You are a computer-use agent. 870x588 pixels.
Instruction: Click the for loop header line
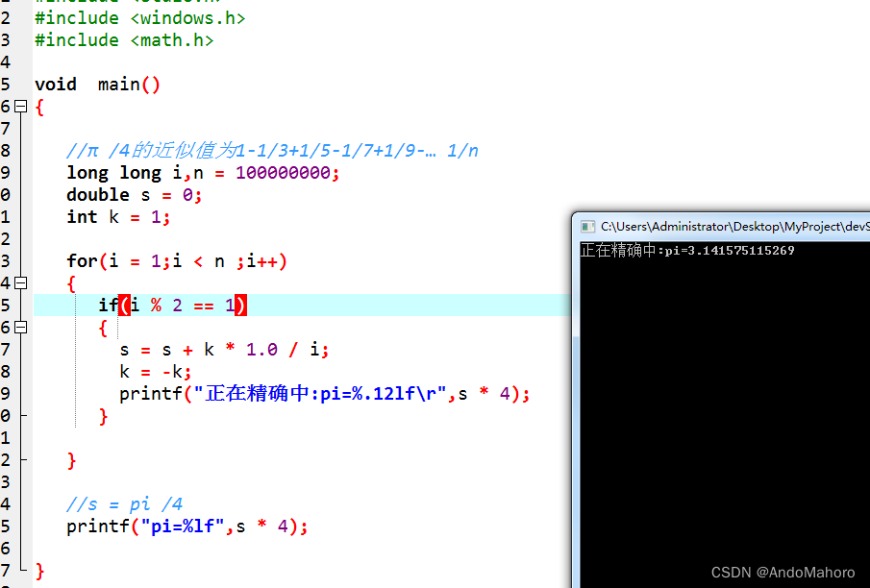point(177,261)
